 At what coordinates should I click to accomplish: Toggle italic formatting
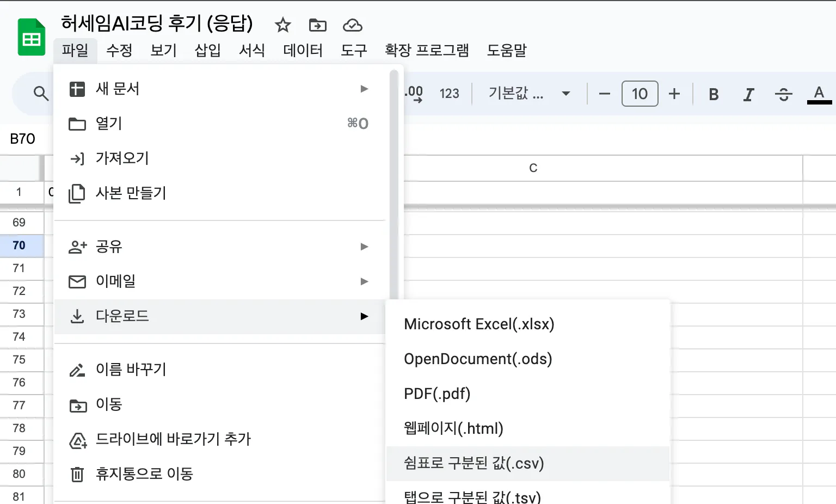pos(748,94)
